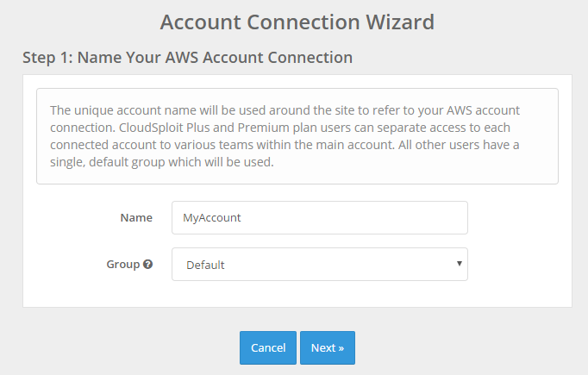Proceed with the Next » button
Viewport: 588px width, 375px height.
[328, 347]
